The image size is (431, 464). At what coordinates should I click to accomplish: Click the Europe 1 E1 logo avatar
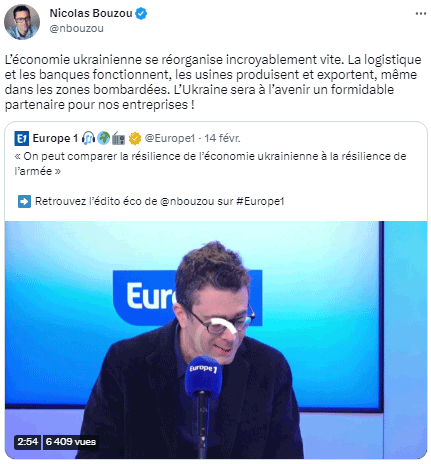[22, 138]
